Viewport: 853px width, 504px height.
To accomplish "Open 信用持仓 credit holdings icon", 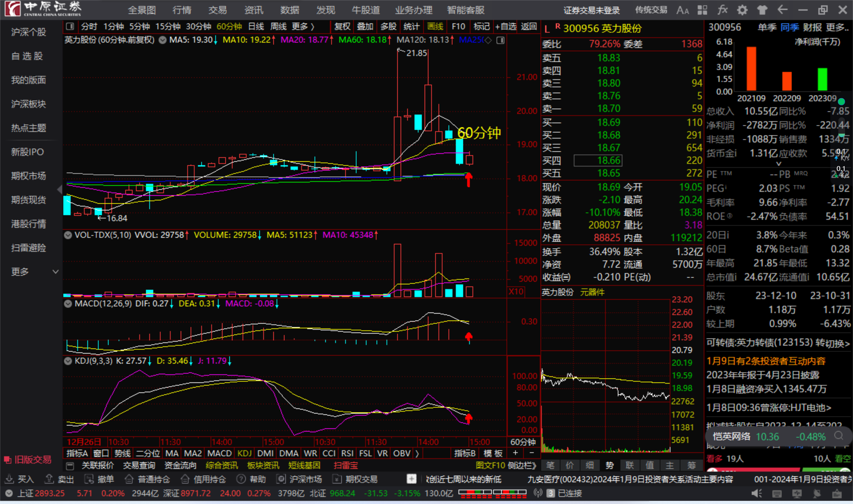I will [185, 479].
